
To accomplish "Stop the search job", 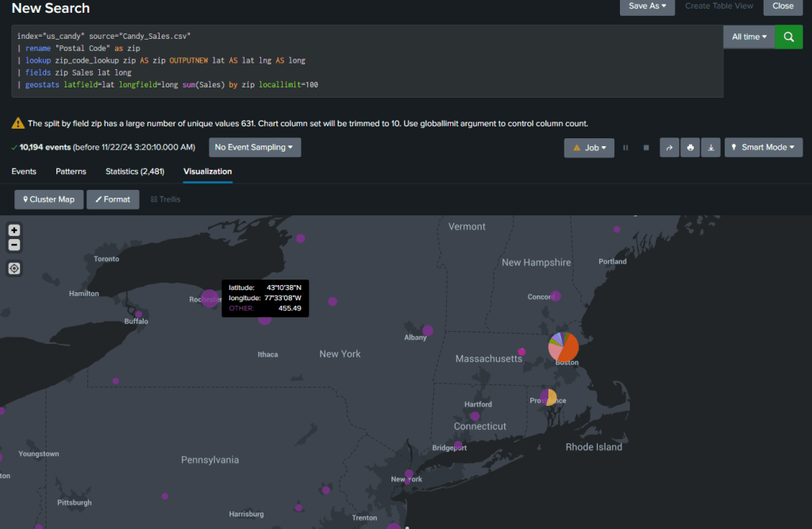I will coord(646,148).
